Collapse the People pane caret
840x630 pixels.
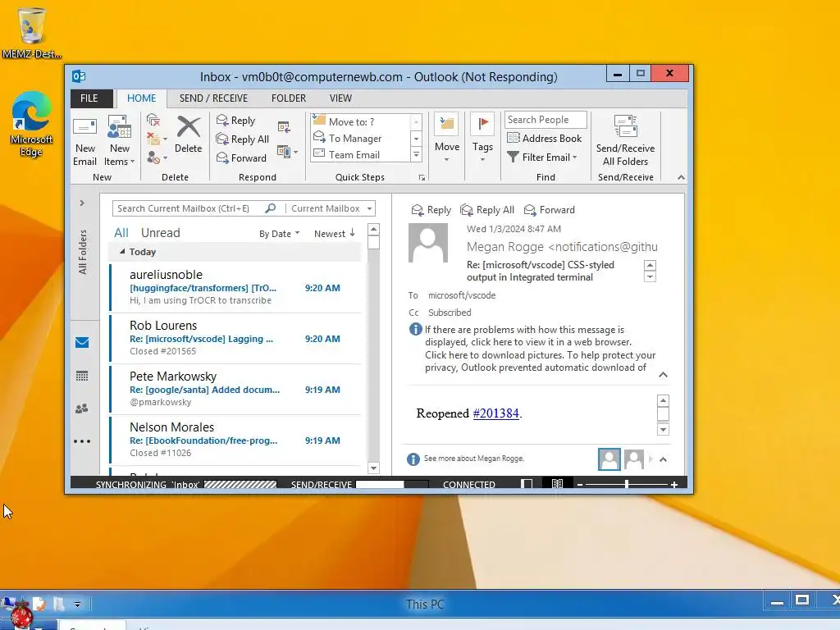[x=663, y=459]
